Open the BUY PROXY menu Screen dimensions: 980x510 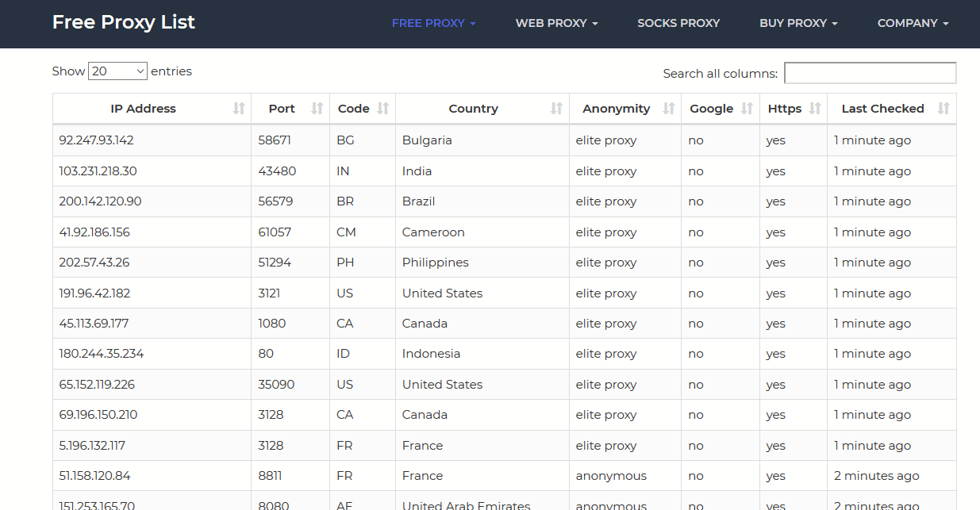798,23
